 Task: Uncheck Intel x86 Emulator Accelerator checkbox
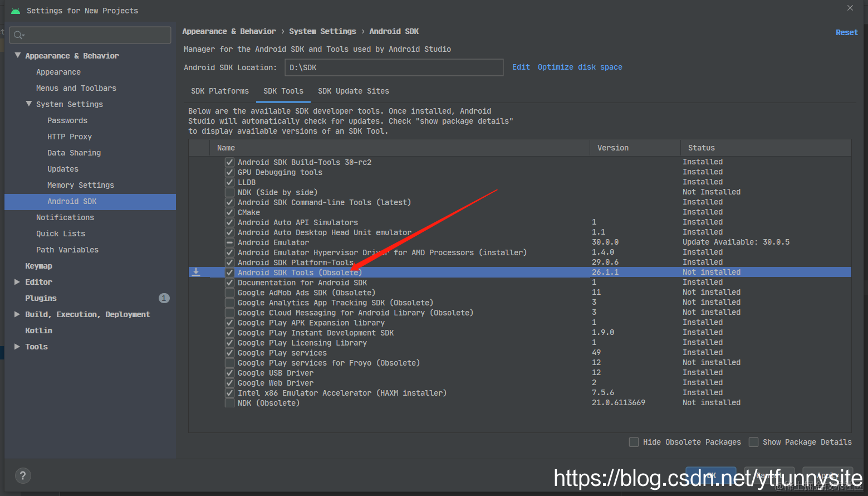click(x=229, y=393)
